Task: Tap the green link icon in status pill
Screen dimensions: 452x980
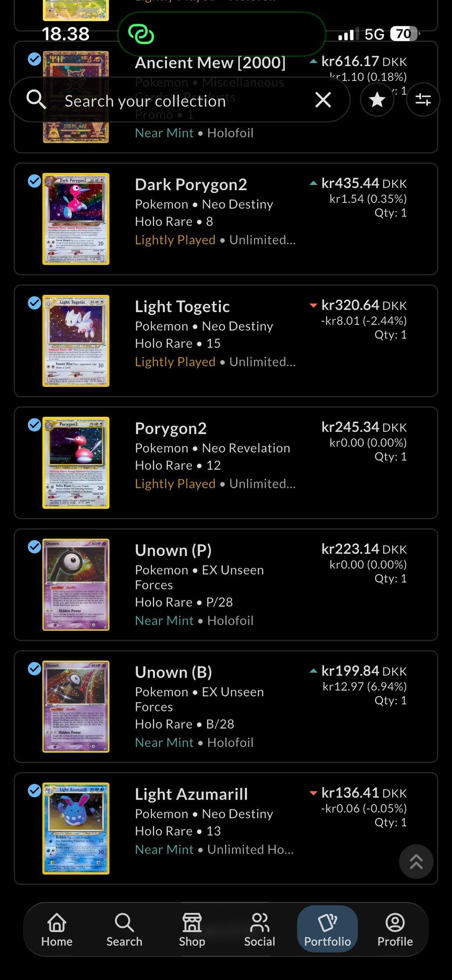Action: click(x=141, y=34)
